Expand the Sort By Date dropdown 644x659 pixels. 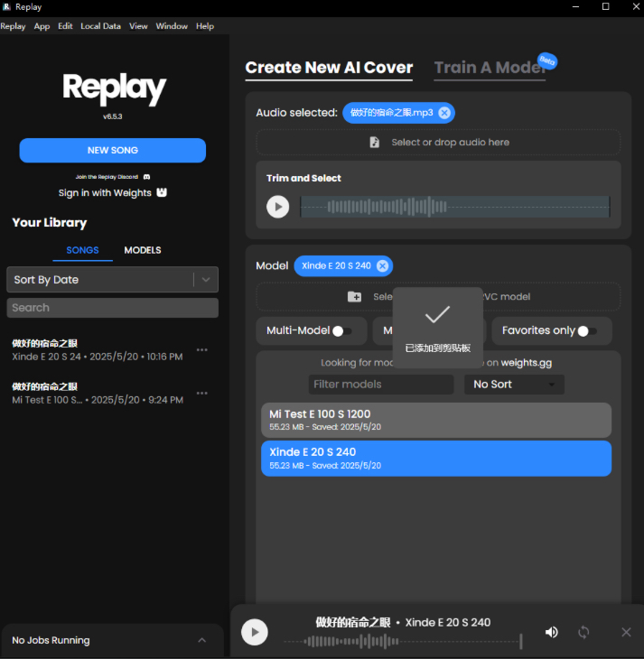(x=112, y=280)
